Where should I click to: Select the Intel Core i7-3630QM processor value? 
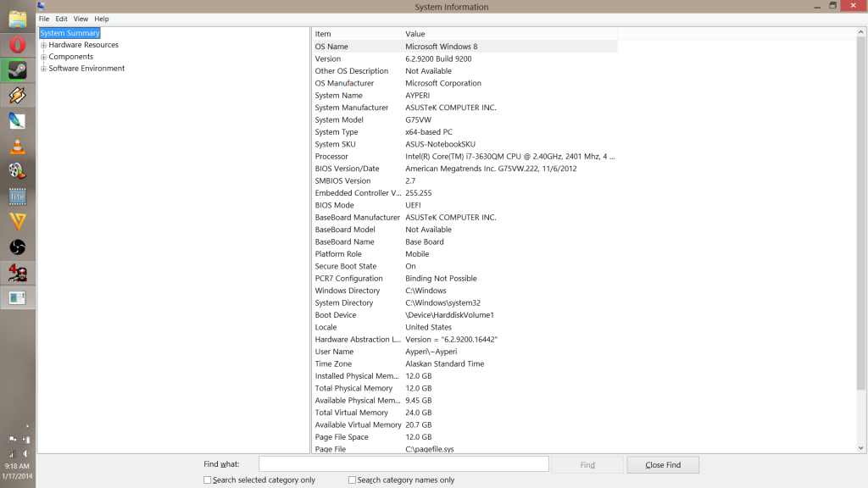coord(509,156)
